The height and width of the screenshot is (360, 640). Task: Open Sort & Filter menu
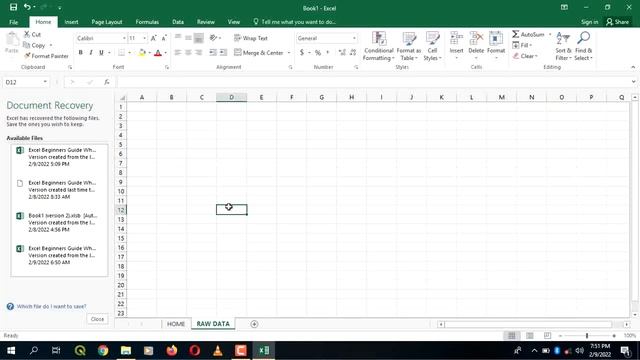(563, 46)
